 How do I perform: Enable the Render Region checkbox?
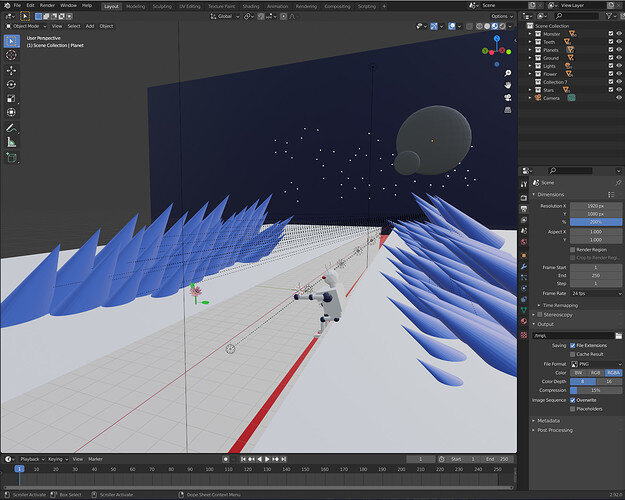pyautogui.click(x=573, y=250)
